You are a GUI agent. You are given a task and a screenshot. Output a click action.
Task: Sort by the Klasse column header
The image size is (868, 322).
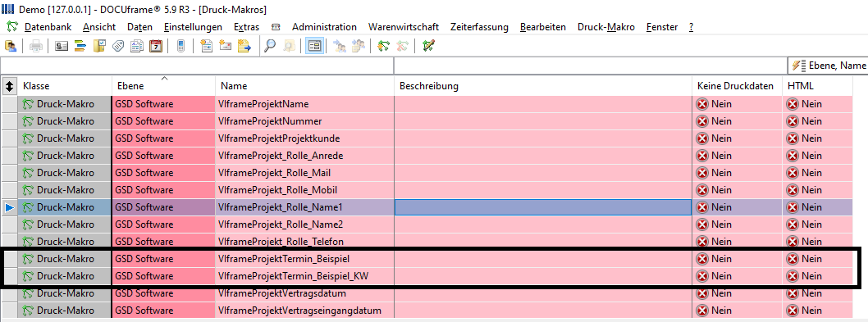tap(65, 86)
